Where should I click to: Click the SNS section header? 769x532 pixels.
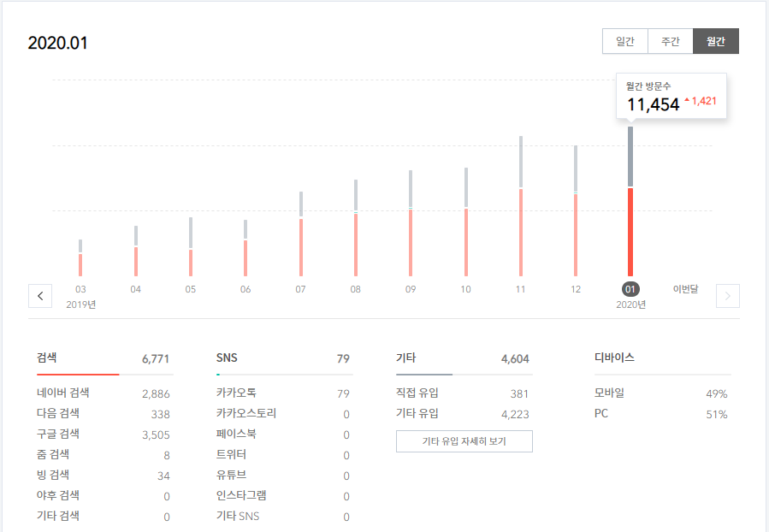tap(227, 358)
